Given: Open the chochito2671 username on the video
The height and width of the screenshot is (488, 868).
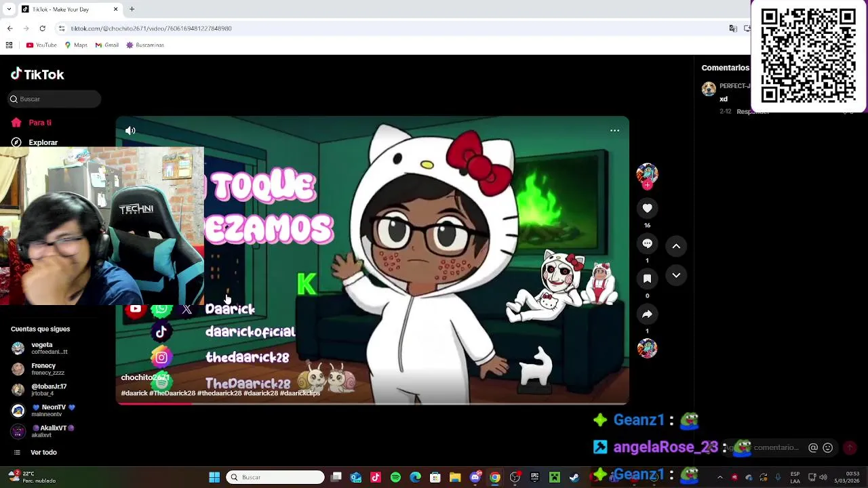Looking at the screenshot, I should tap(144, 378).
